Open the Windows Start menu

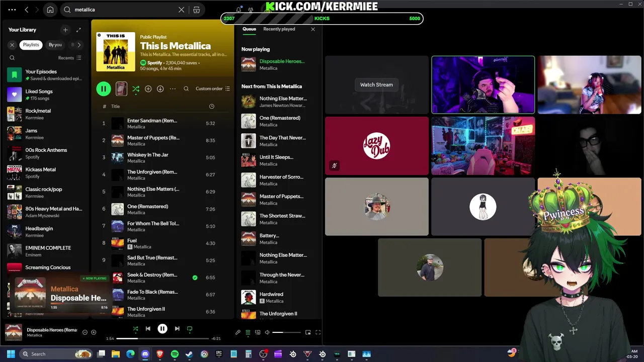tap(11, 354)
